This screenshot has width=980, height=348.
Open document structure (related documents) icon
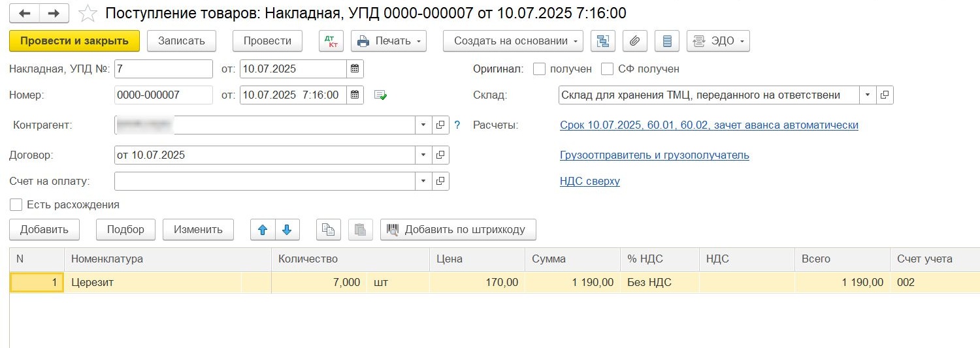click(x=603, y=41)
